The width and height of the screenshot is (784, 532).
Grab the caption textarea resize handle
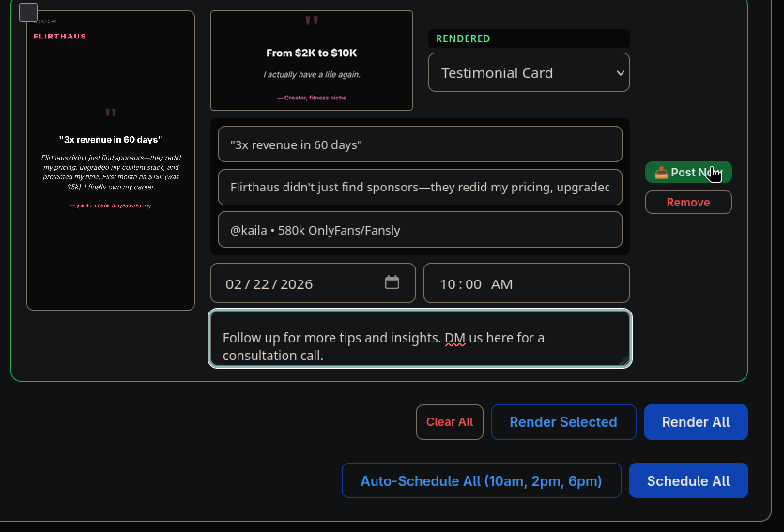625,361
